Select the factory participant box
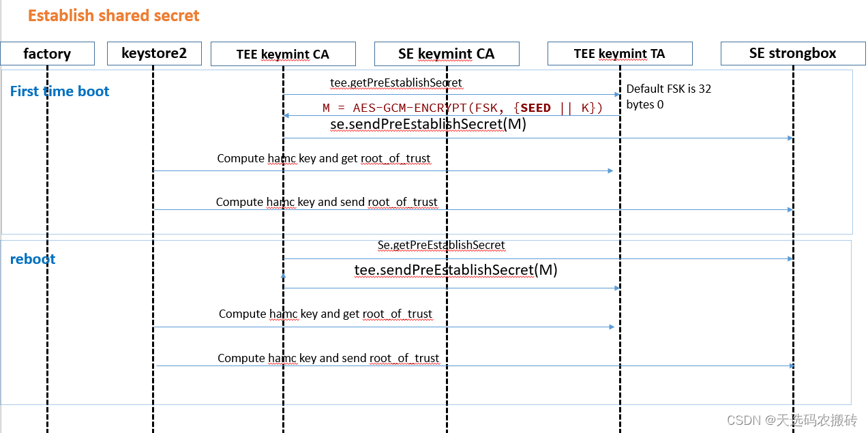868x433 pixels. click(x=47, y=53)
